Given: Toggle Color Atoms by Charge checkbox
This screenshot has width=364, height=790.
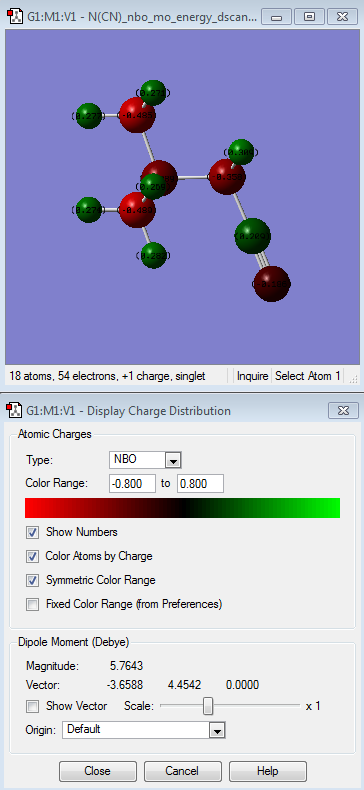Looking at the screenshot, I should (33, 556).
